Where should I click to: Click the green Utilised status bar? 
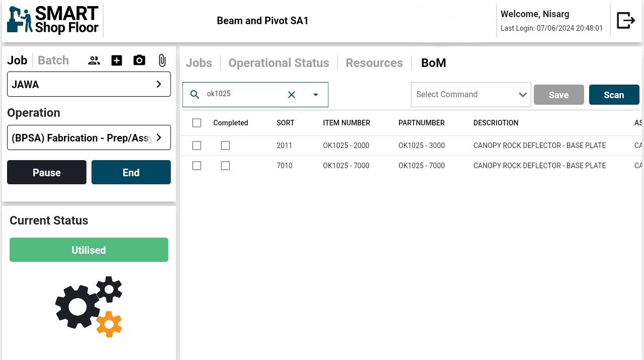point(89,250)
